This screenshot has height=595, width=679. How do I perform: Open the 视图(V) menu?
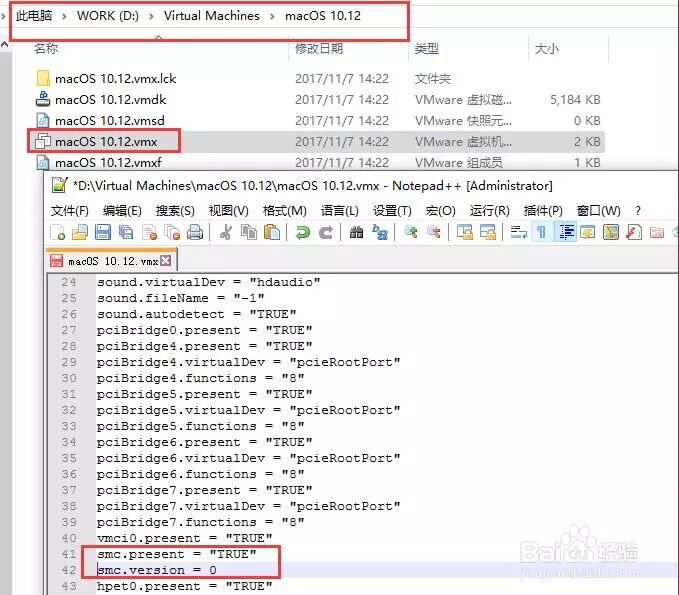228,211
